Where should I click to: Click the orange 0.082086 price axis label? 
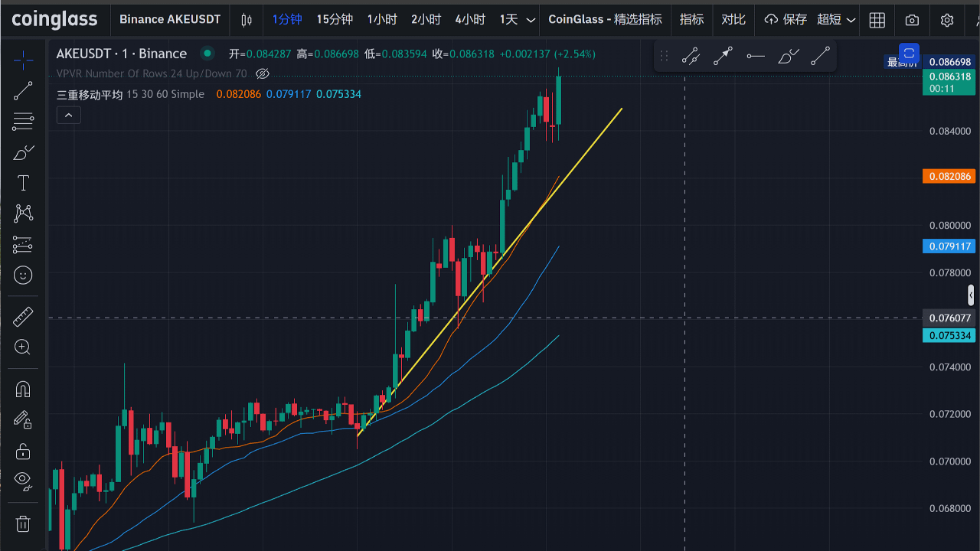pos(949,177)
